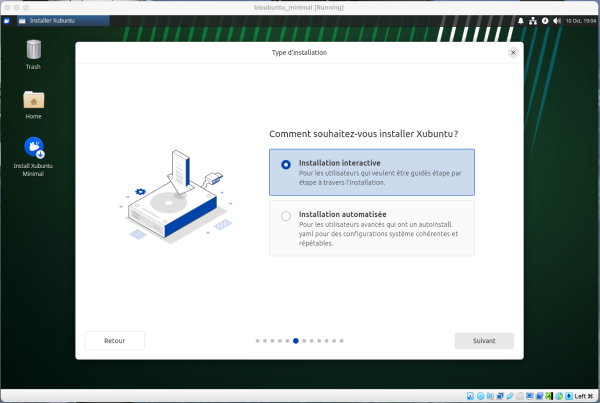Click the VirtualBox USB plug icon
600x403 pixels.
[x=510, y=396]
